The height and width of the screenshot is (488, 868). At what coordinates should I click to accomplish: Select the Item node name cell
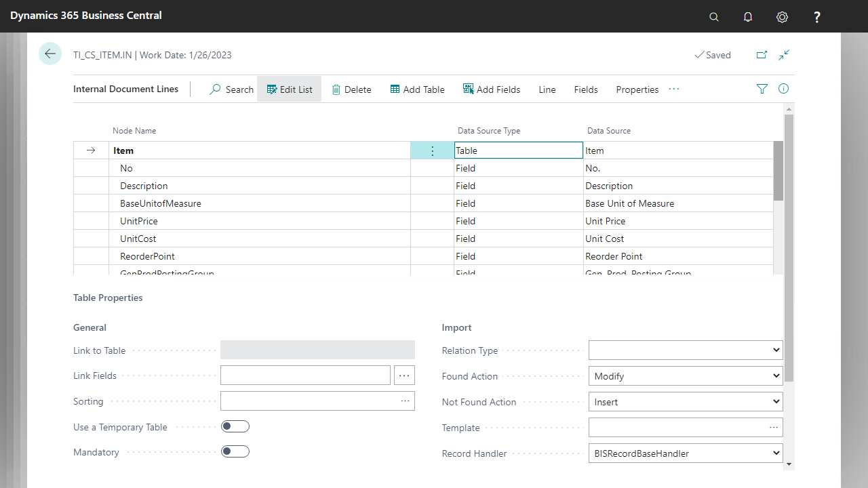tap(260, 150)
